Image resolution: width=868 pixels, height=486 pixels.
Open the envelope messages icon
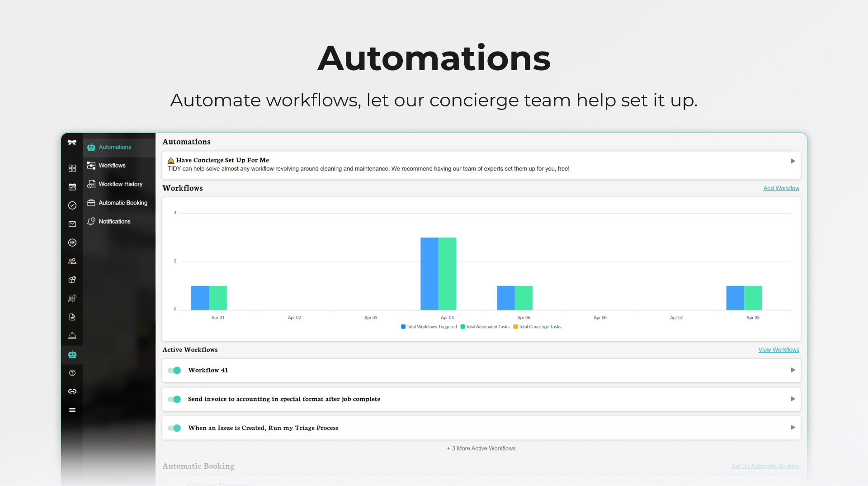click(72, 224)
